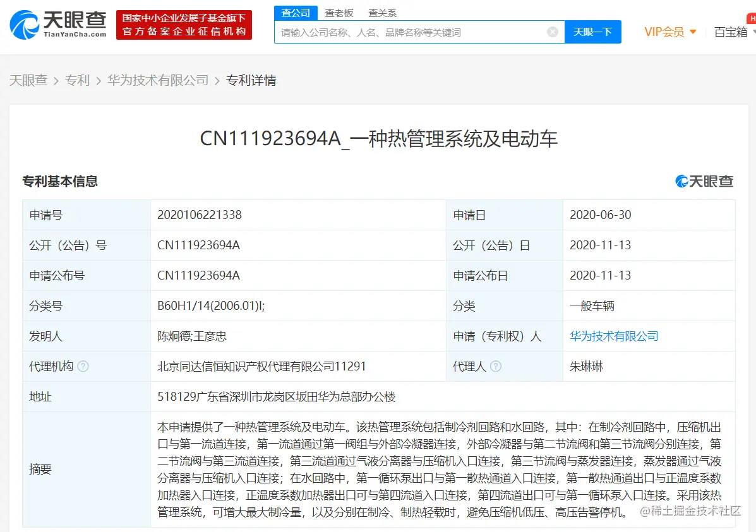
Task: Select the 查公司 search tab
Action: click(x=296, y=13)
